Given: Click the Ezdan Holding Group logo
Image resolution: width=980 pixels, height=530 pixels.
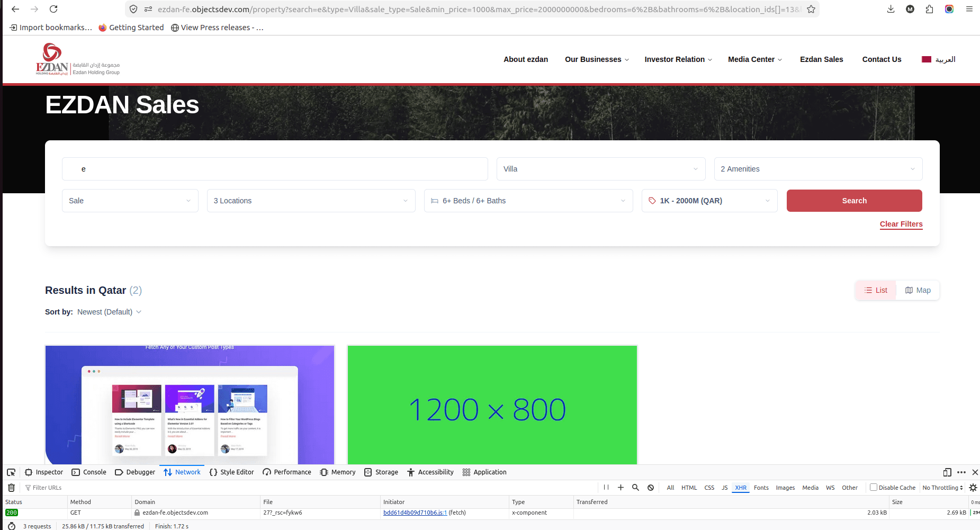Looking at the screenshot, I should coord(78,59).
